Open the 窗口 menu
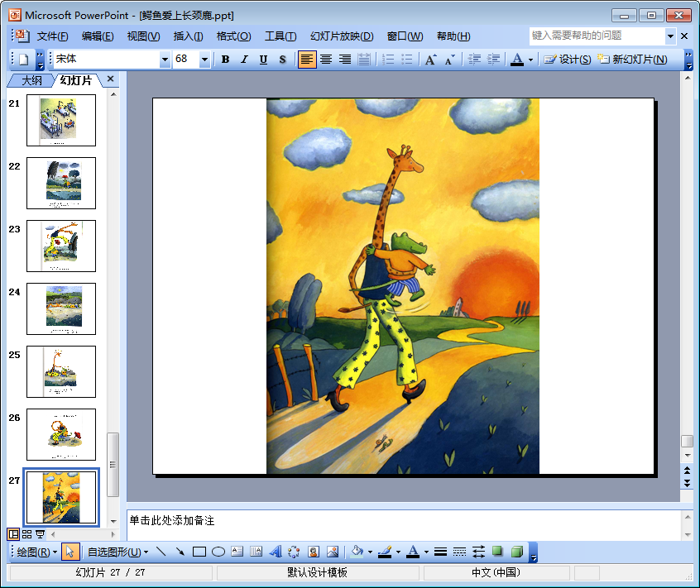This screenshot has height=588, width=700. (405, 36)
